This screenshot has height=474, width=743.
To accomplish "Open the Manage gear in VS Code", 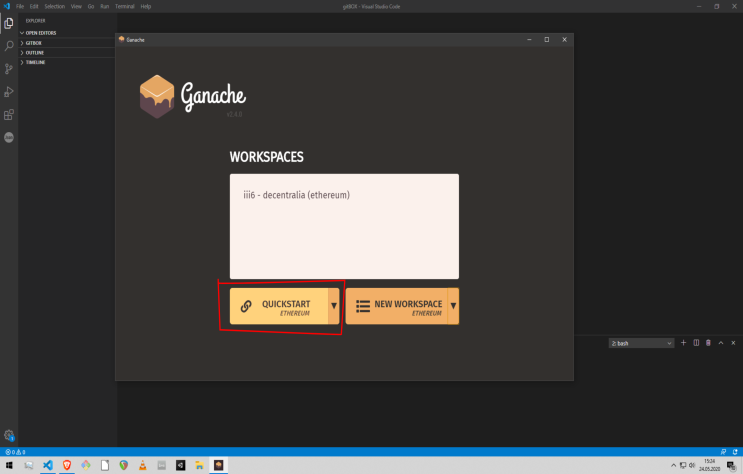I will click(x=9, y=435).
